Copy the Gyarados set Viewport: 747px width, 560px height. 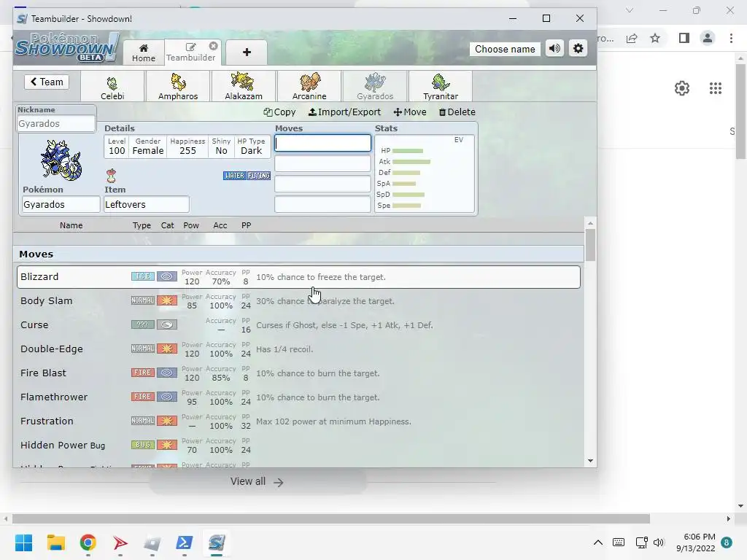click(x=279, y=112)
